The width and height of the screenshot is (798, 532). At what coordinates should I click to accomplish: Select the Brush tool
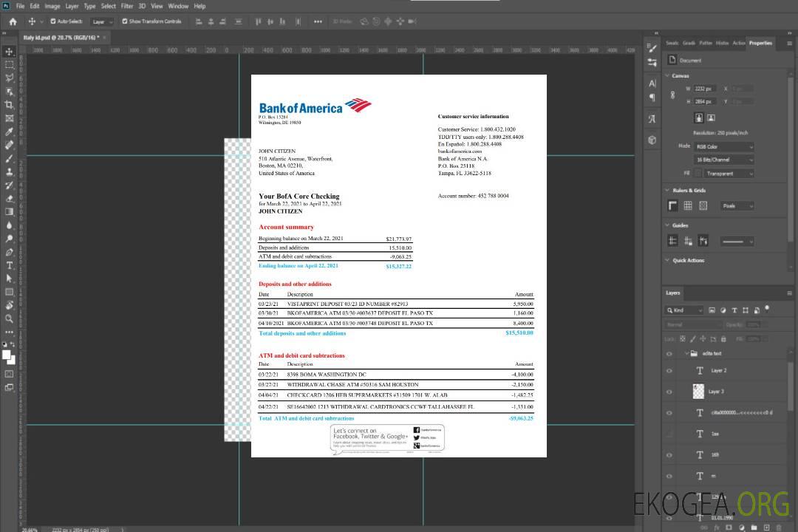[9, 158]
